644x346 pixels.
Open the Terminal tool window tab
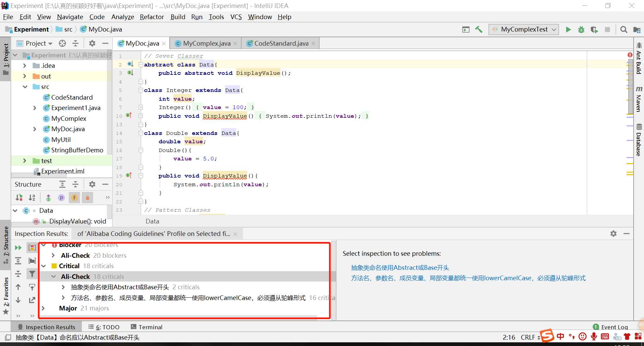point(147,327)
